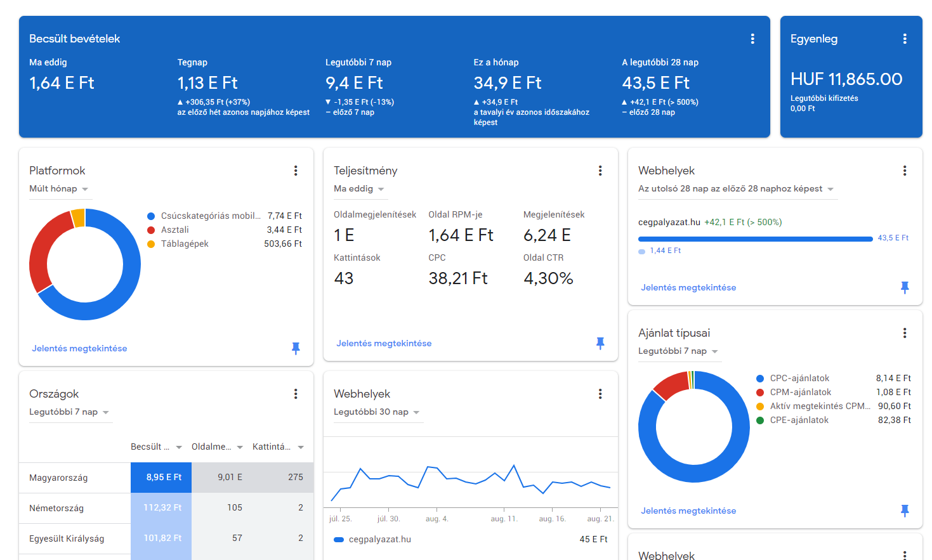Viewport: 932px width, 560px height.
Task: Click the red Asztali legend dot
Action: [x=151, y=230]
